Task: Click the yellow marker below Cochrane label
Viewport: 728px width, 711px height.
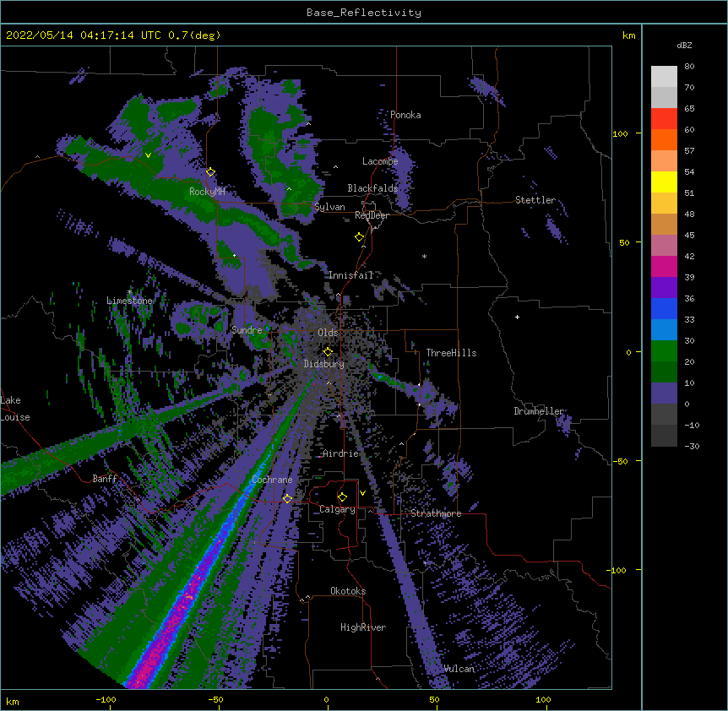Action: click(x=287, y=499)
